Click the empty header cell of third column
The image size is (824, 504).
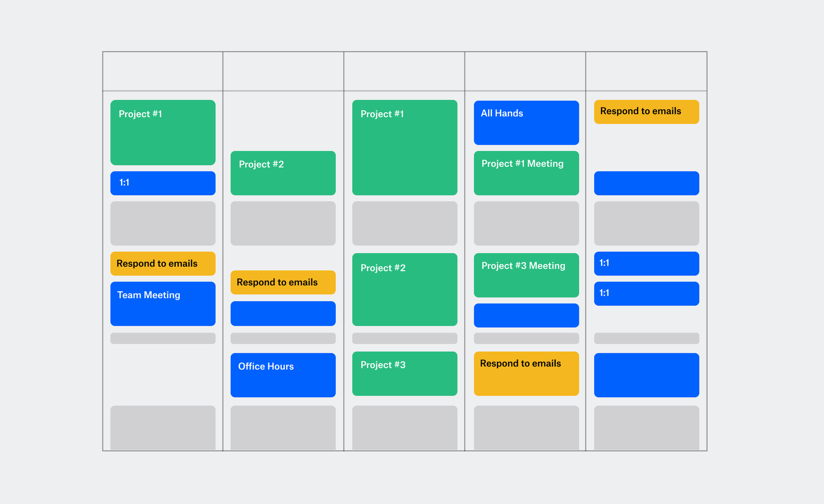(404, 72)
